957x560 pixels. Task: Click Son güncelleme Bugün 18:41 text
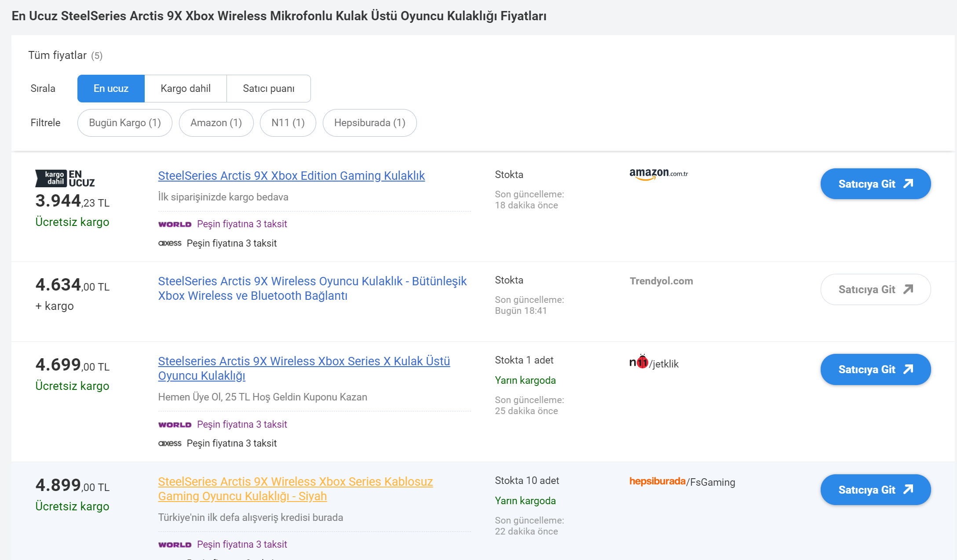click(x=530, y=305)
